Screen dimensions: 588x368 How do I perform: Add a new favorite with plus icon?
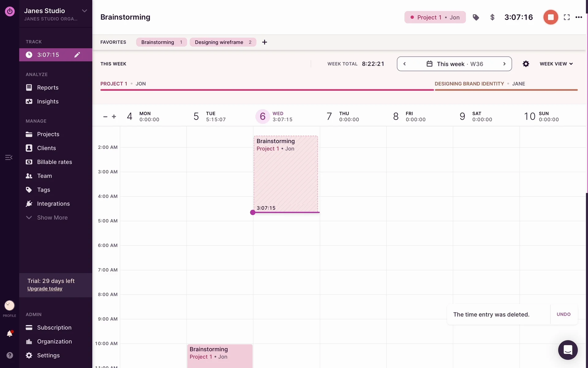(265, 42)
